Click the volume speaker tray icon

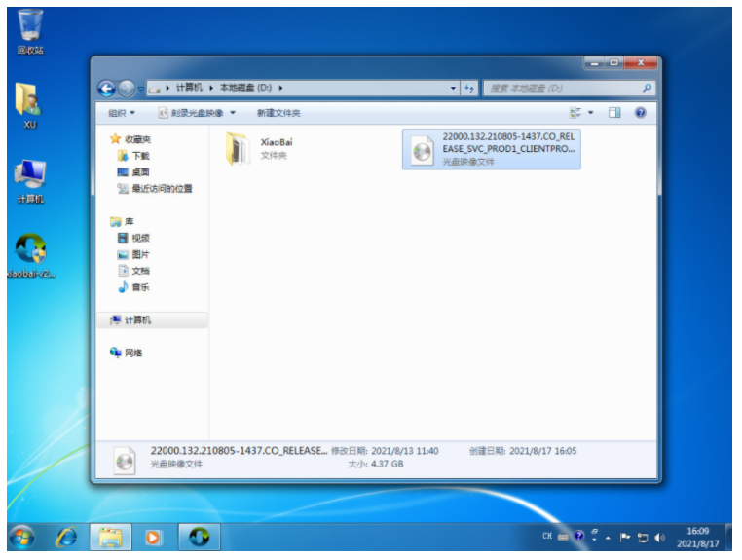pyautogui.click(x=659, y=537)
